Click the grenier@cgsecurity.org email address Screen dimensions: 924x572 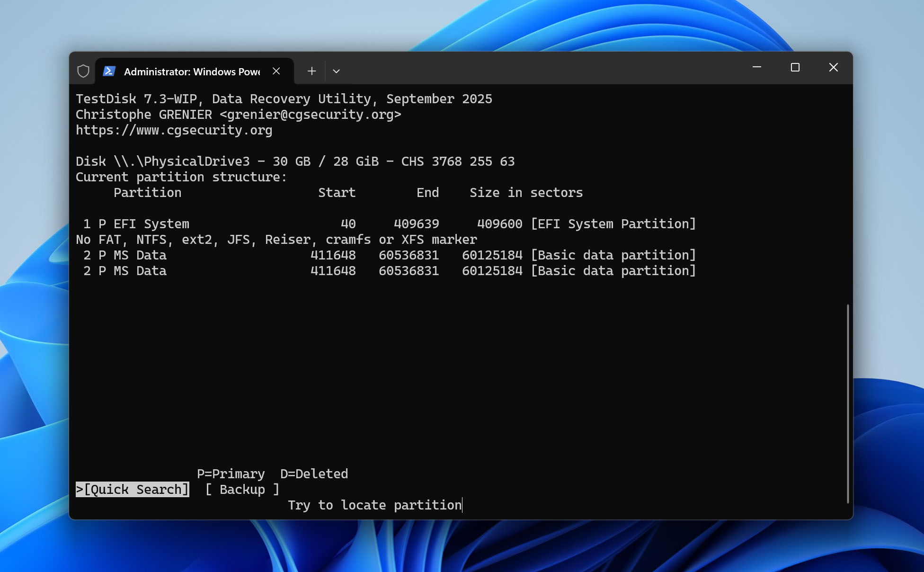[310, 115]
